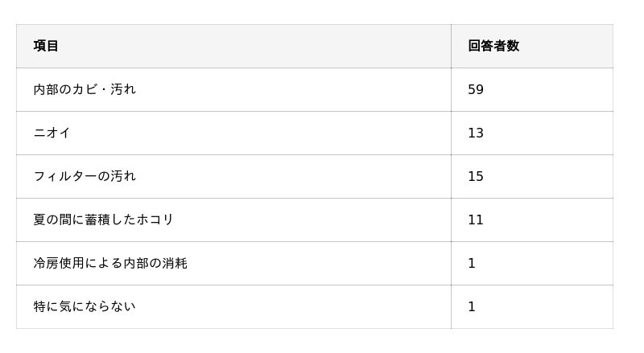Select the 特に気にならない cell

tap(233, 307)
